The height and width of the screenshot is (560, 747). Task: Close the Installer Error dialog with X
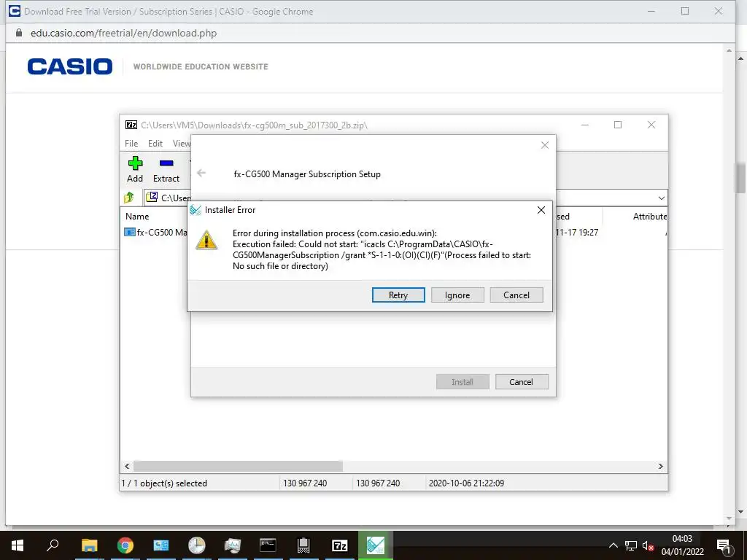(x=541, y=210)
